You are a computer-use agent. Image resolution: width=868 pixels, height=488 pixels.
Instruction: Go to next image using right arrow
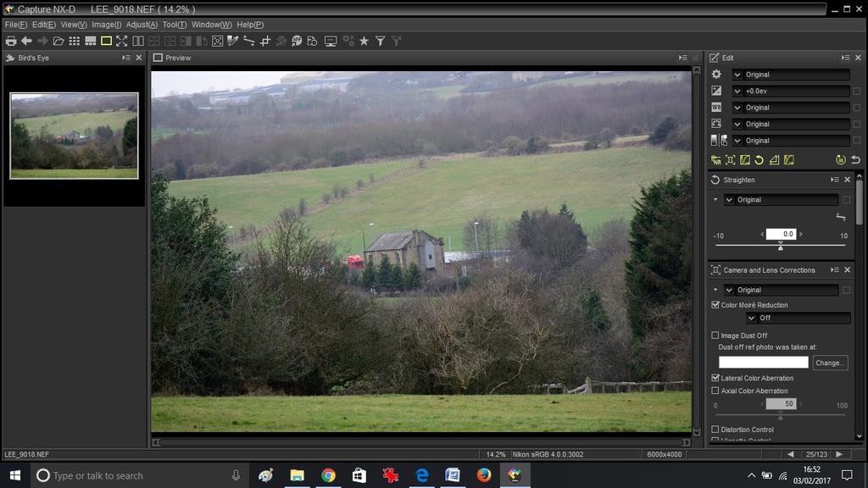coord(840,454)
